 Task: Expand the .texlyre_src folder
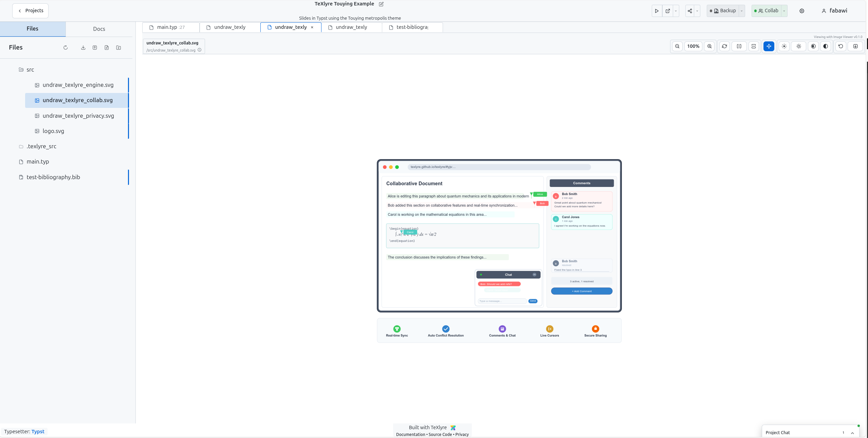(41, 147)
